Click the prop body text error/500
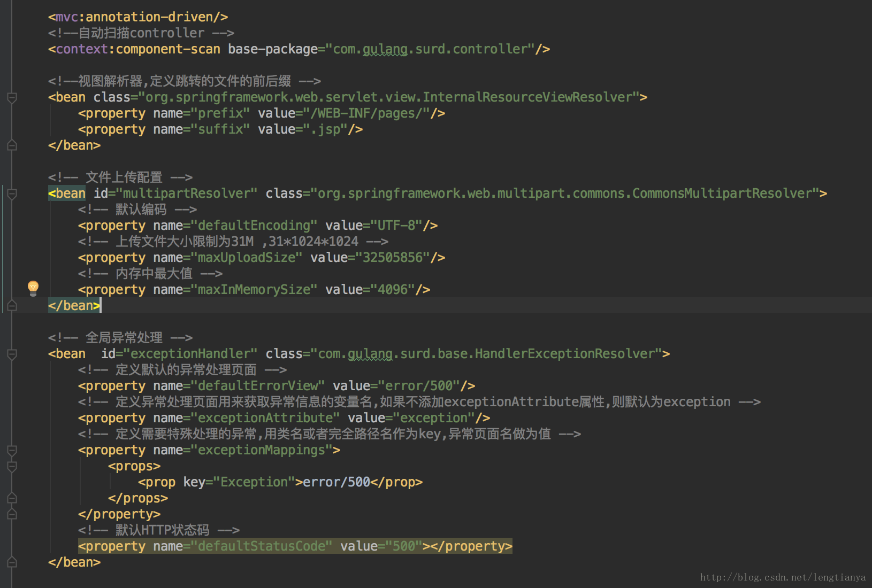 pyautogui.click(x=336, y=482)
